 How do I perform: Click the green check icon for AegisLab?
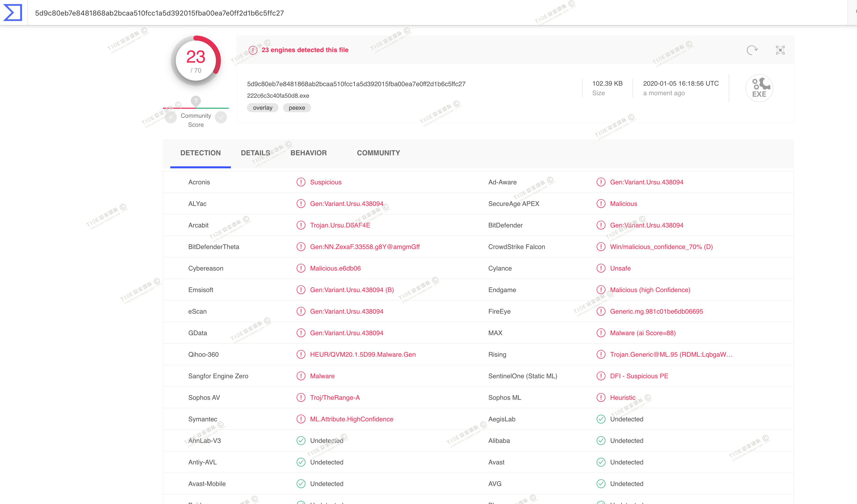tap(601, 419)
